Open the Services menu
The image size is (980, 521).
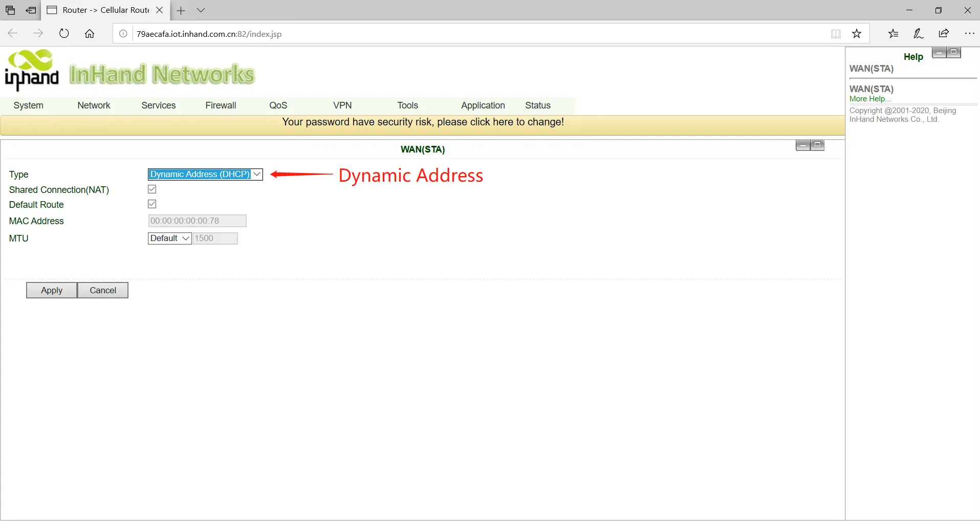pyautogui.click(x=159, y=105)
